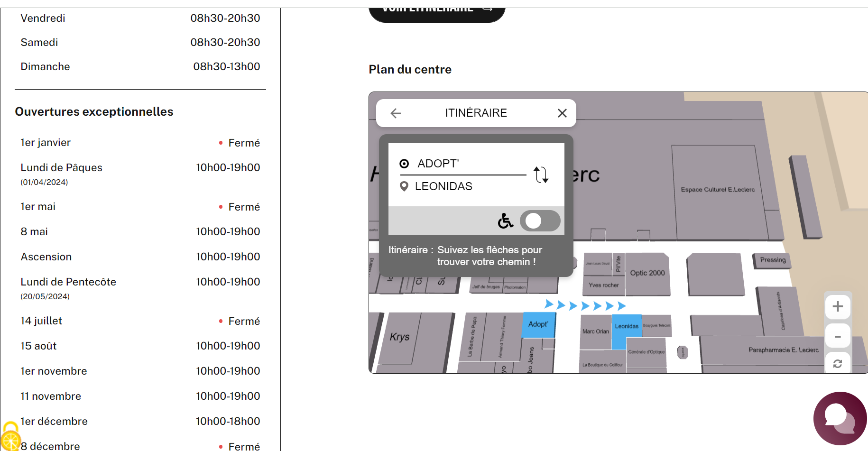The image size is (868, 451).
Task: Swap origin and destination with arrows icon
Action: pos(541,175)
